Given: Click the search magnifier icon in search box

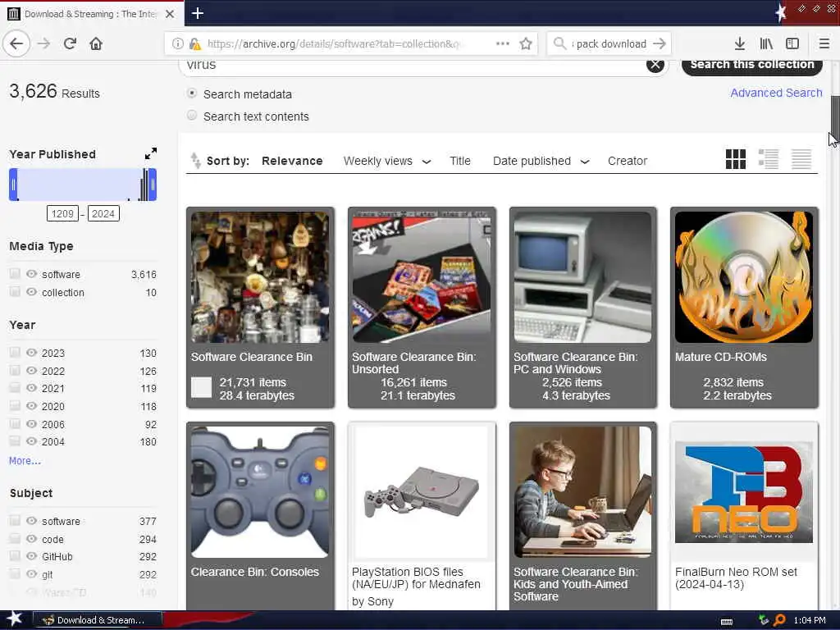Looking at the screenshot, I should (x=559, y=43).
